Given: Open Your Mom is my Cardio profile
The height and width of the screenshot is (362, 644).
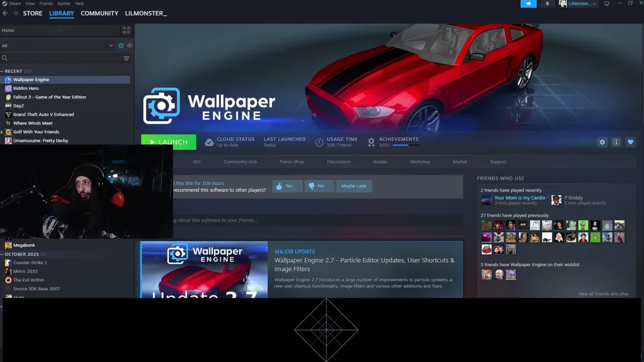Looking at the screenshot, I should point(520,198).
